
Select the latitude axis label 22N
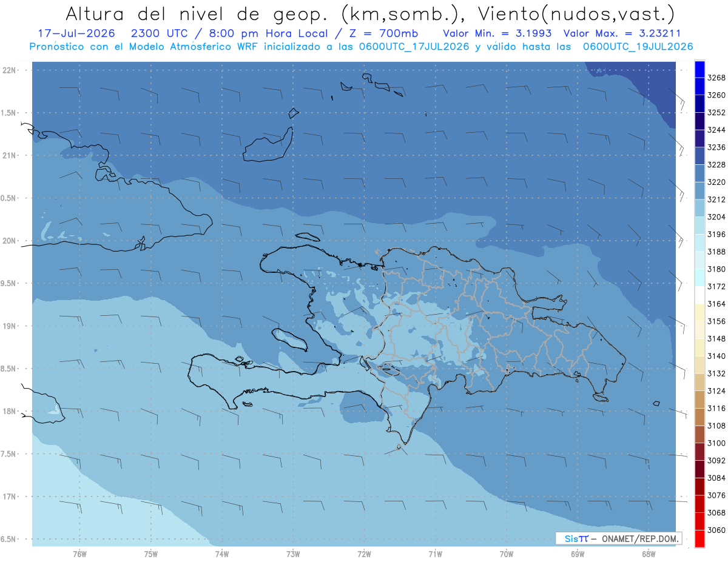(x=9, y=70)
